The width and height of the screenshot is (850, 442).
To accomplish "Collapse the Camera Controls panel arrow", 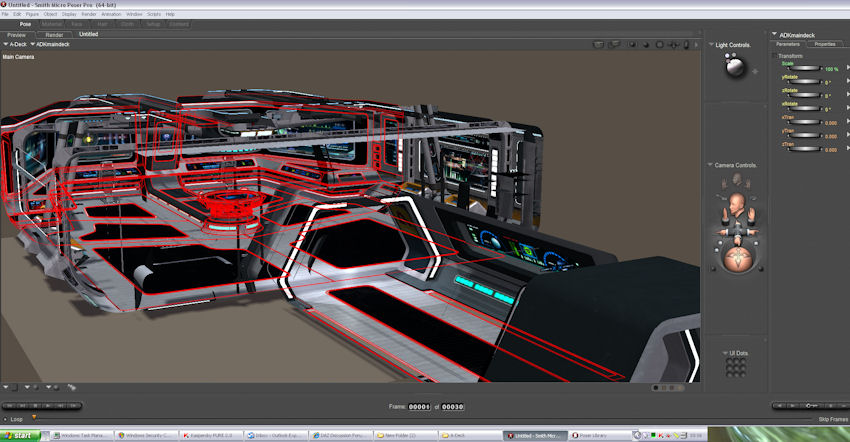I will pos(709,165).
